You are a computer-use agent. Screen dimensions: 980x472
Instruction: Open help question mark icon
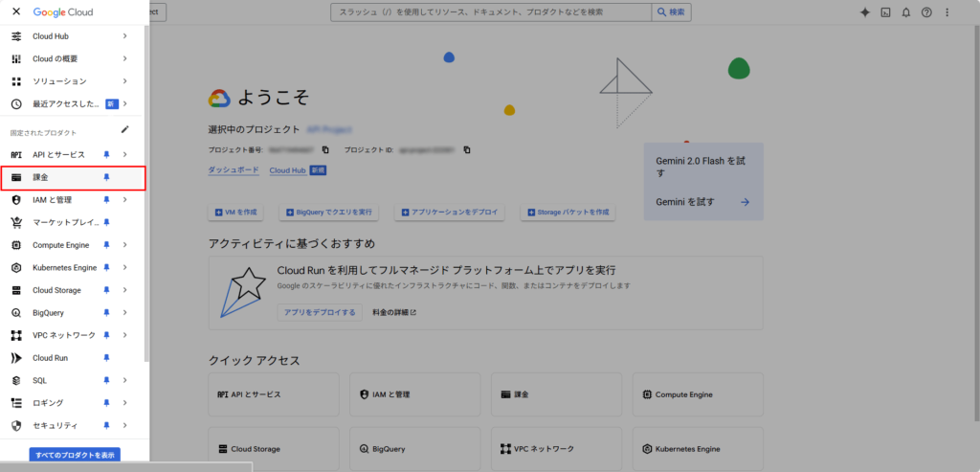926,11
